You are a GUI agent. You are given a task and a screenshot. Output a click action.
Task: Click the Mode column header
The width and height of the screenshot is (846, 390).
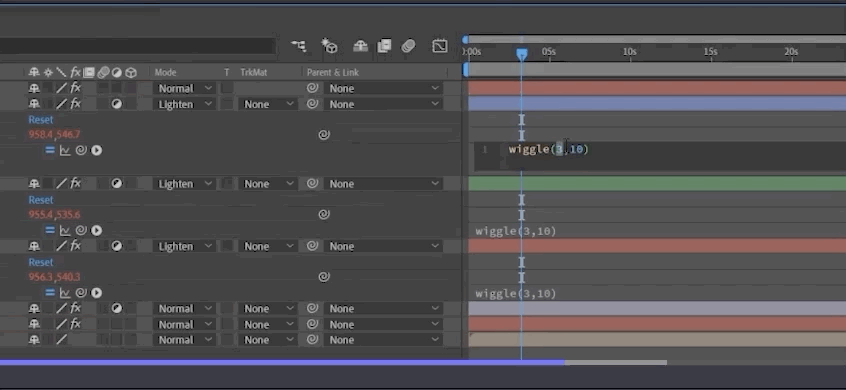click(166, 72)
